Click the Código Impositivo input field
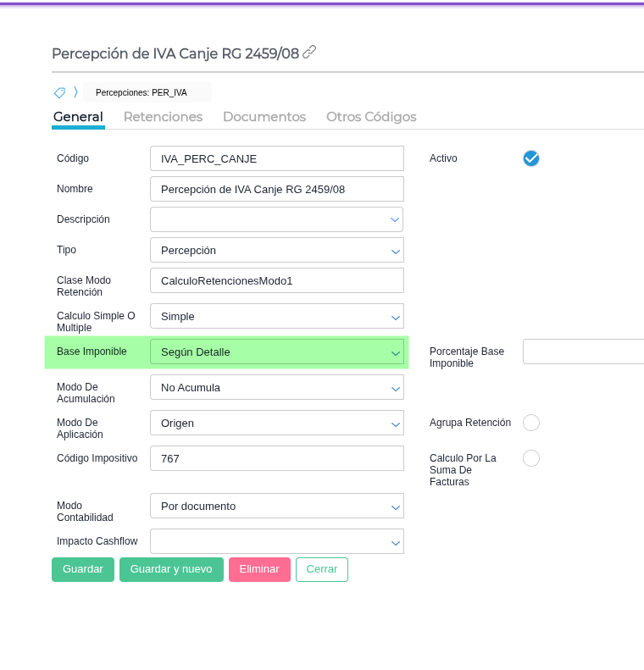This screenshot has height=670, width=644. pos(276,458)
